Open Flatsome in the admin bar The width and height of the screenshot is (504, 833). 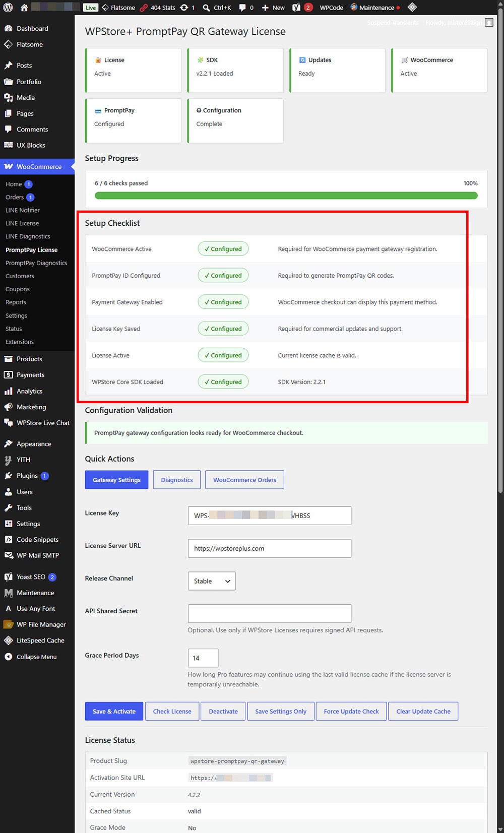coord(118,8)
